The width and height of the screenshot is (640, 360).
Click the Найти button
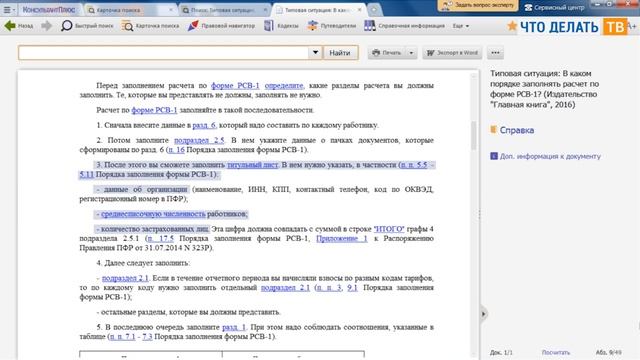[x=340, y=53]
